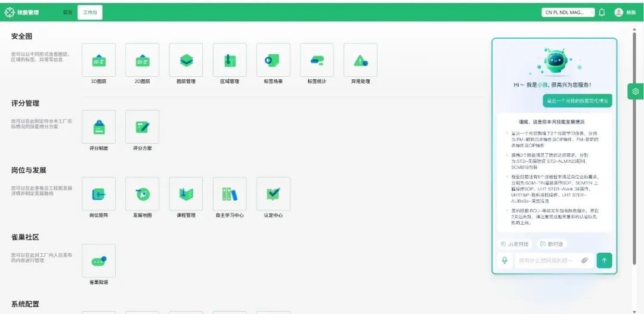Start a 新对话 in chat panel
Image resolution: width=644 pixels, height=314 pixels.
[x=552, y=244]
